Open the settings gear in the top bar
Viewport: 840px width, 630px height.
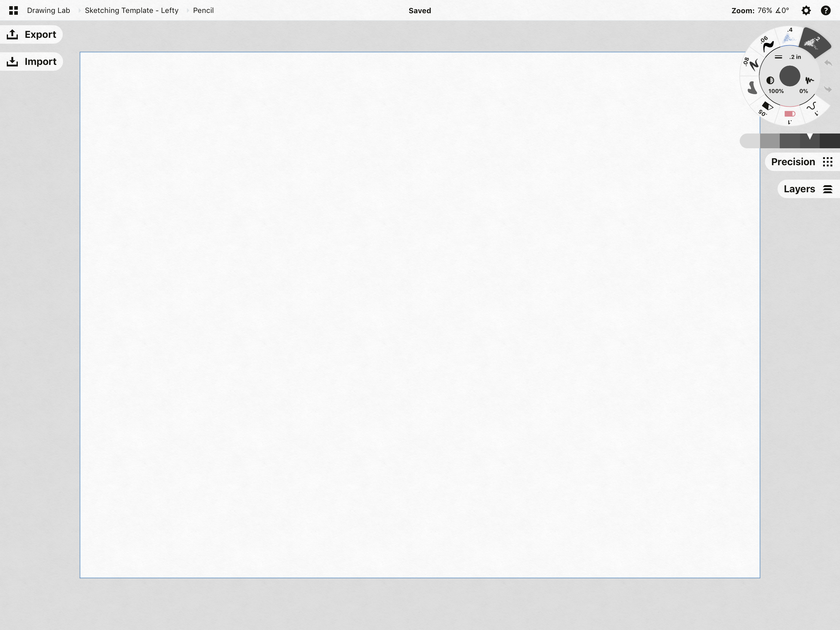pos(806,10)
